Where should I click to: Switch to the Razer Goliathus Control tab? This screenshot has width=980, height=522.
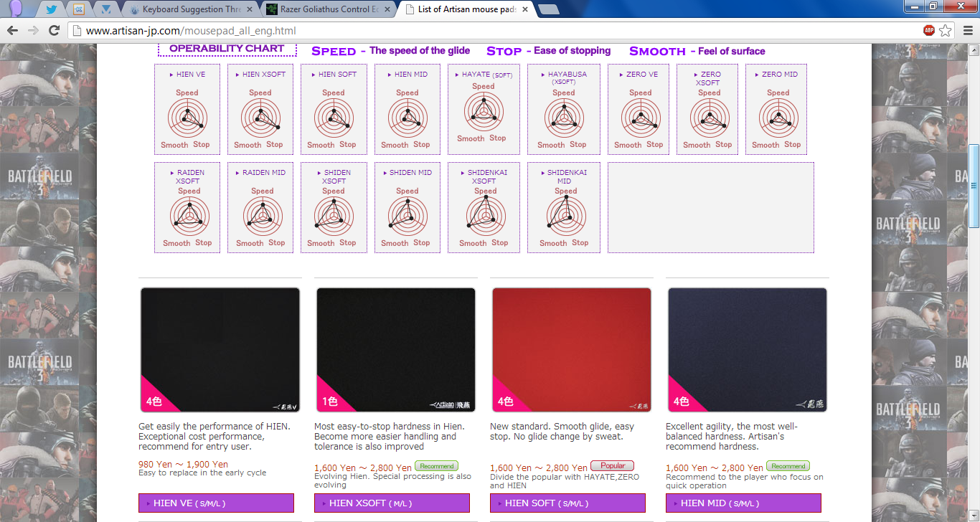[x=323, y=9]
